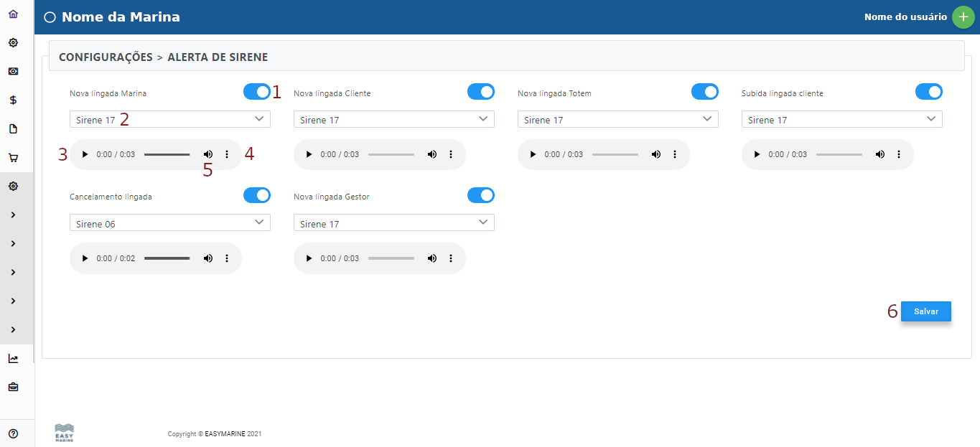This screenshot has height=447, width=980.
Task: Open more options menu on Nova lingada Marina player
Action: coord(227,154)
